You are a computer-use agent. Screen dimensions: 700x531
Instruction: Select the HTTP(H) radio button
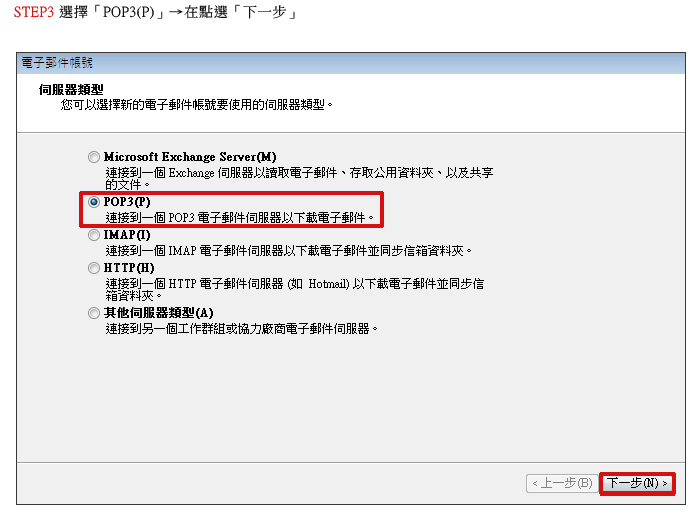tap(94, 268)
